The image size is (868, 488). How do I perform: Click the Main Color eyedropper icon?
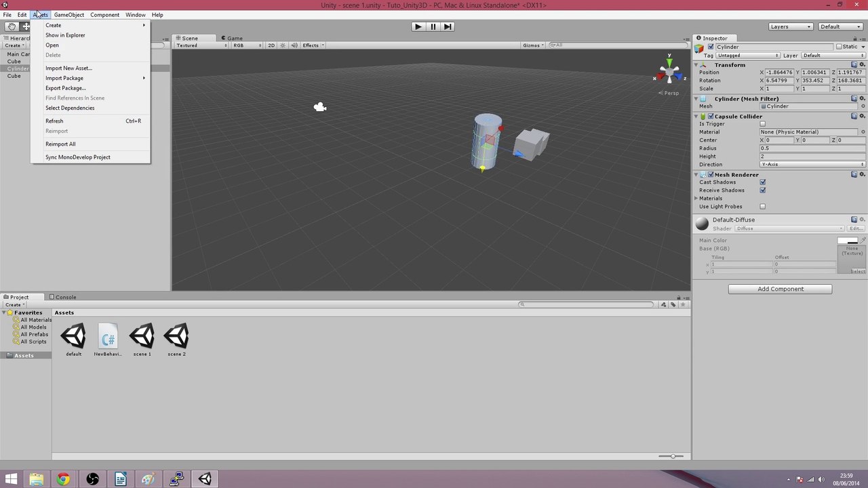click(x=863, y=240)
